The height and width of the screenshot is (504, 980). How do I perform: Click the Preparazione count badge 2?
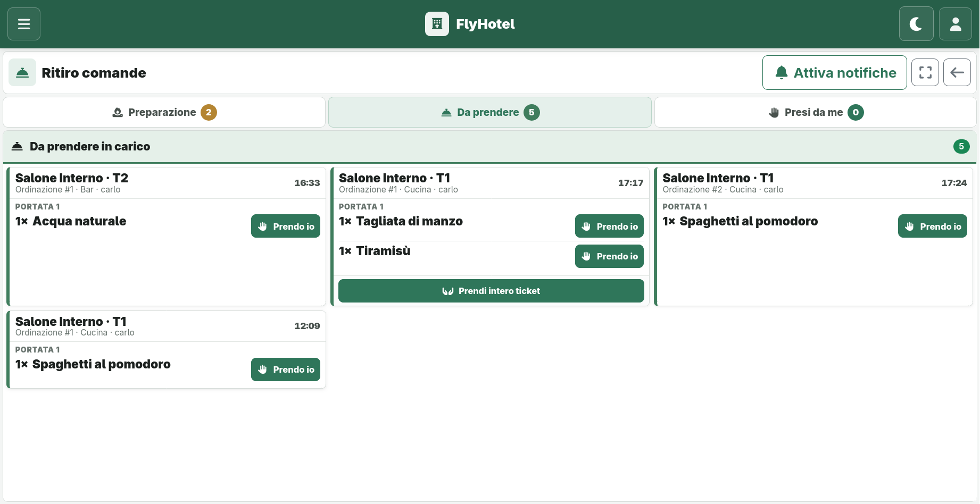pos(209,112)
